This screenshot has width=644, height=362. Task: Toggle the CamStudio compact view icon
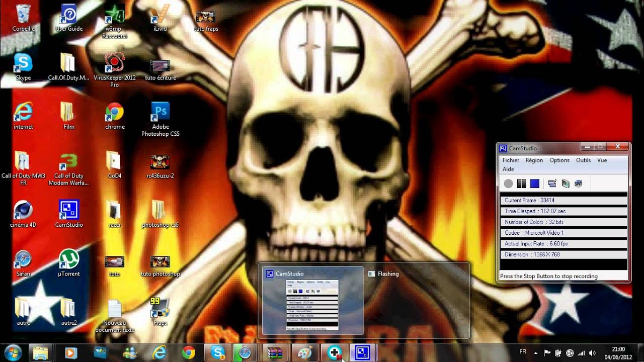[552, 184]
